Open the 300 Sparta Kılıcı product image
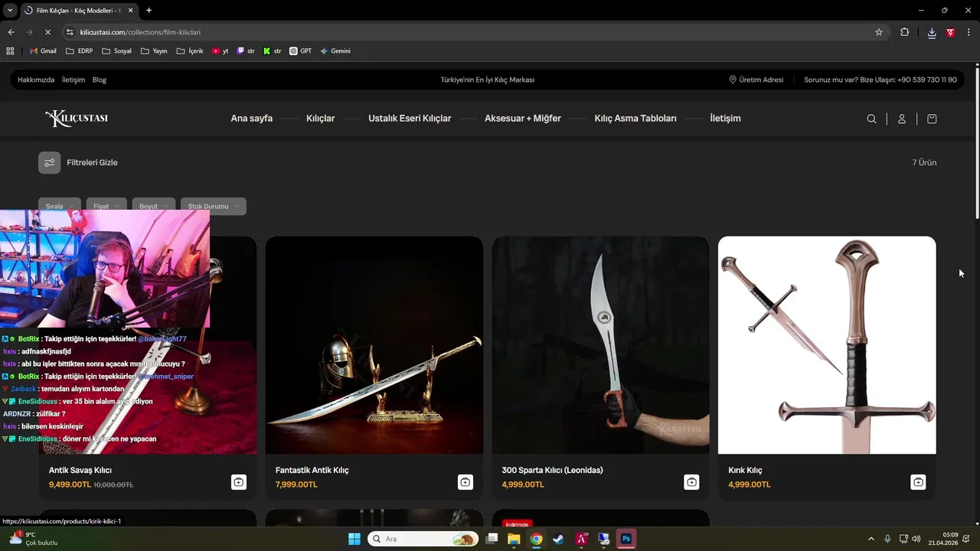 click(x=600, y=345)
